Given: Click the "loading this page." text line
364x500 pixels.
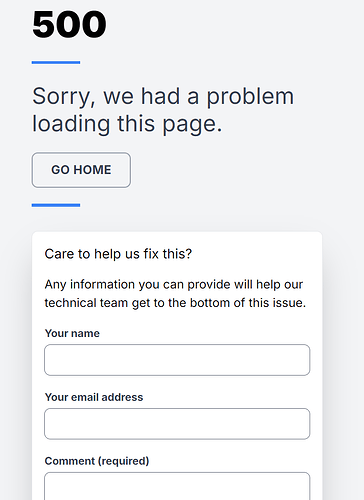Looking at the screenshot, I should tap(127, 124).
